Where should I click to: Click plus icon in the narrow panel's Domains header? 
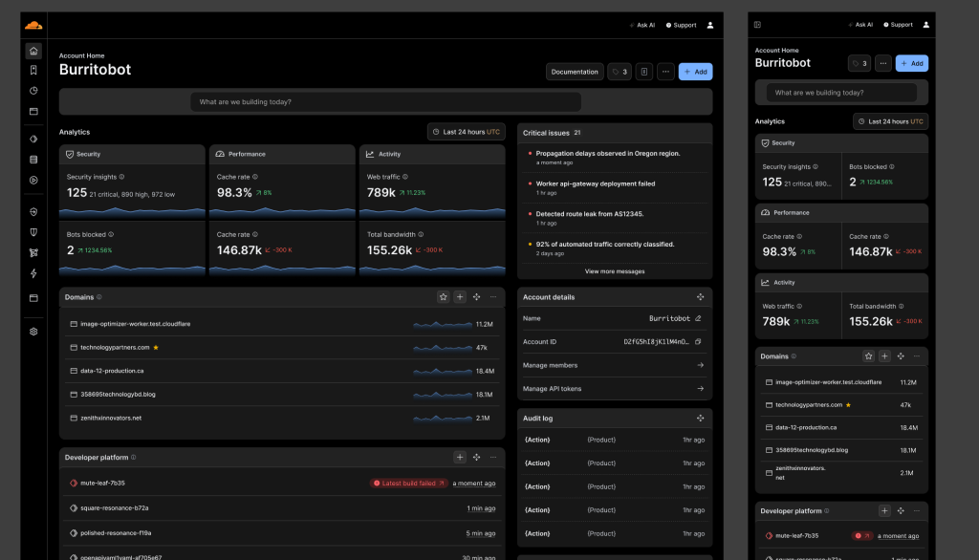click(x=884, y=355)
